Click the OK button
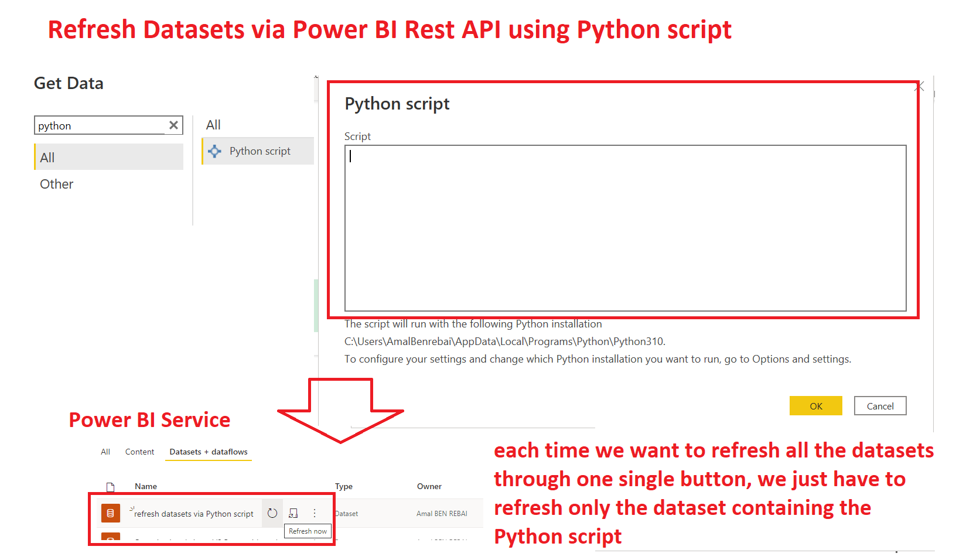Viewport: 956px width, 560px height. click(x=815, y=405)
